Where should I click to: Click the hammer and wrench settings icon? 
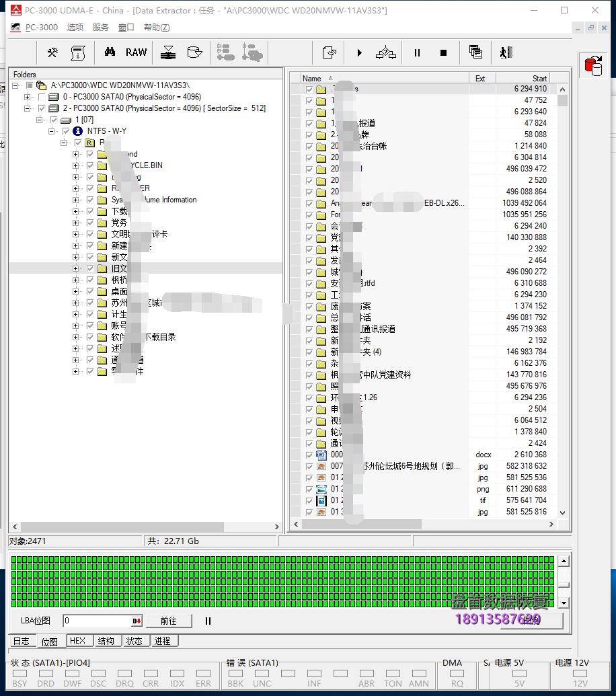click(52, 52)
